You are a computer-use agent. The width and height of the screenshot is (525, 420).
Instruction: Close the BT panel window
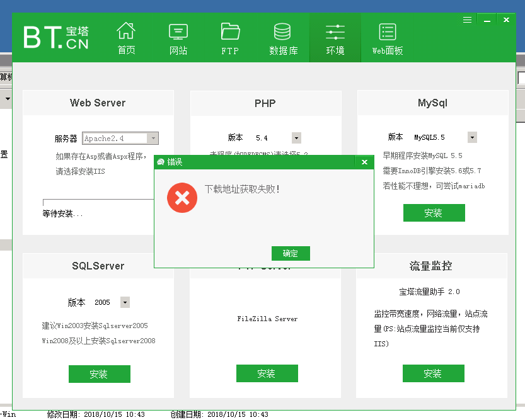tap(506, 20)
